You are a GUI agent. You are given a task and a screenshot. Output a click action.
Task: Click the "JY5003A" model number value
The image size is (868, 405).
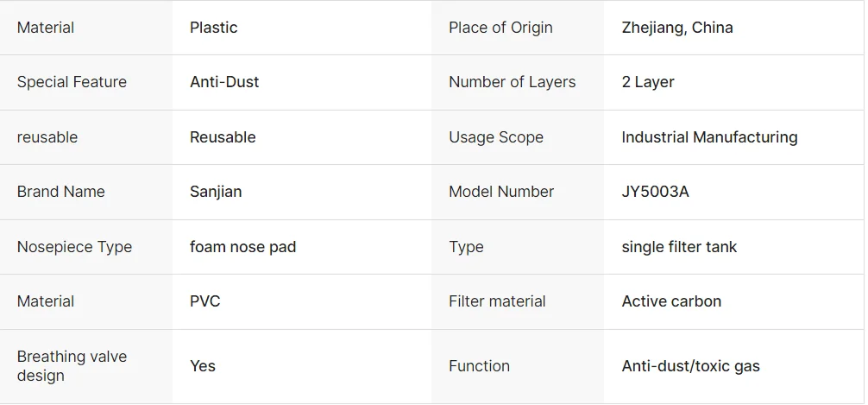(655, 192)
